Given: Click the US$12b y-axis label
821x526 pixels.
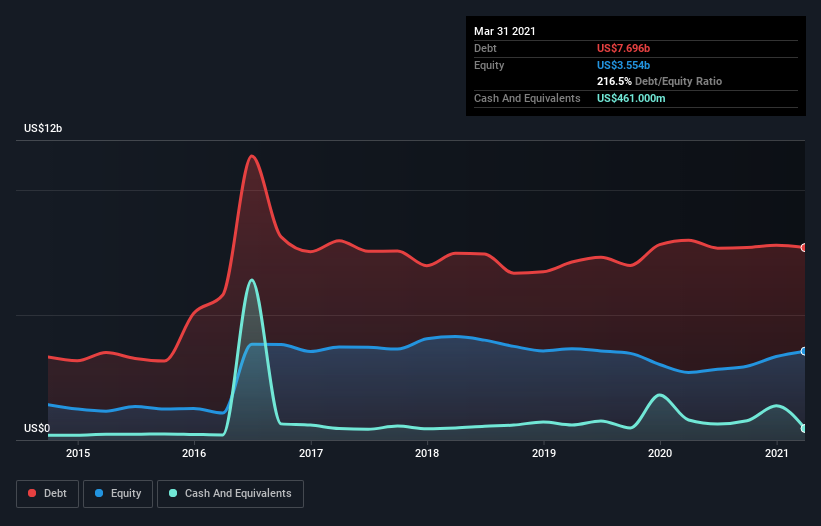Looking at the screenshot, I should coord(43,128).
